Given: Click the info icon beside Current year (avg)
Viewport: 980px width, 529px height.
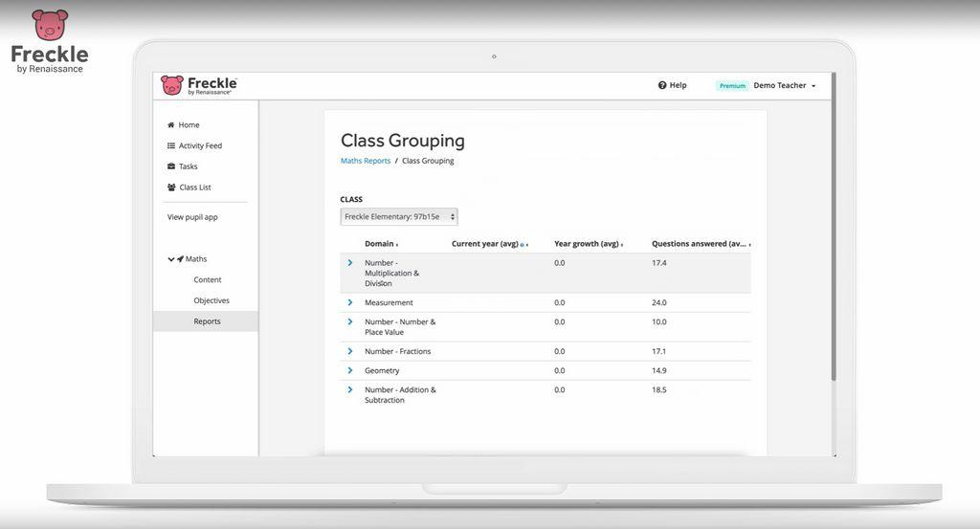Looking at the screenshot, I should click(x=522, y=245).
